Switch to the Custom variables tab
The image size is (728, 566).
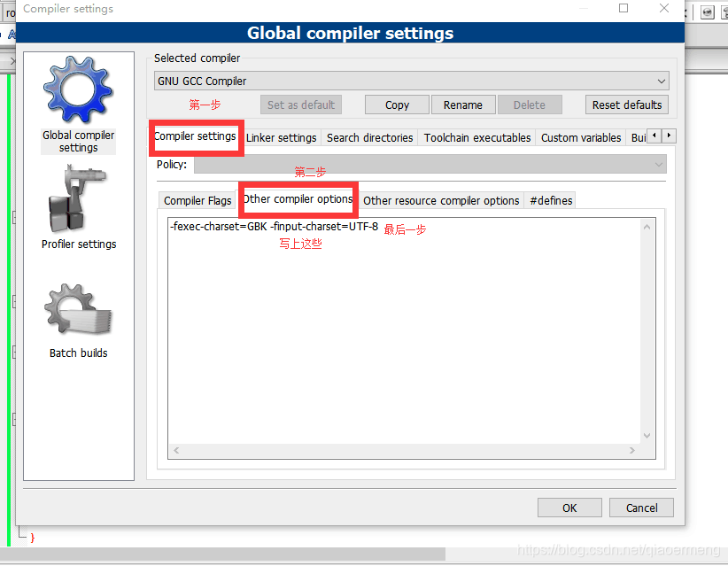581,137
